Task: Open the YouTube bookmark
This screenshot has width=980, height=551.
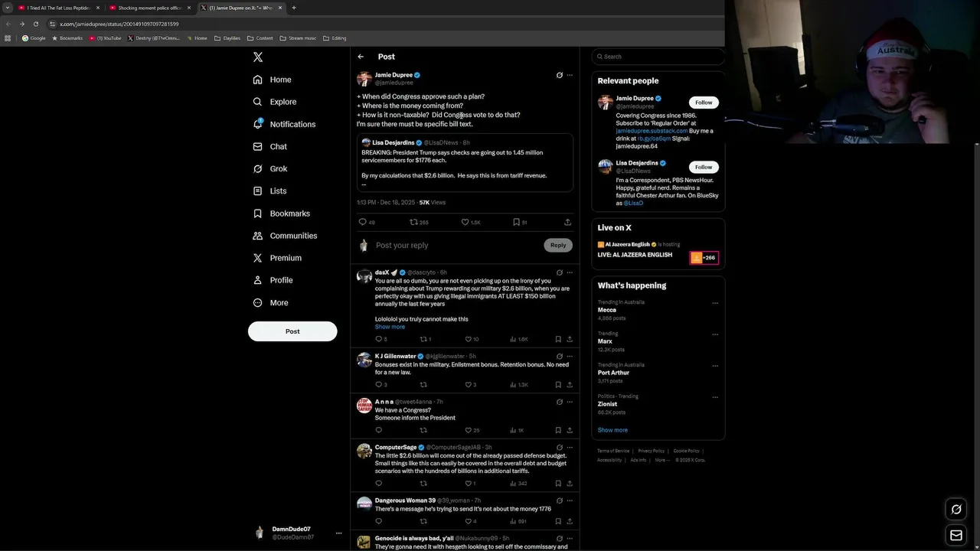Action: tap(105, 38)
